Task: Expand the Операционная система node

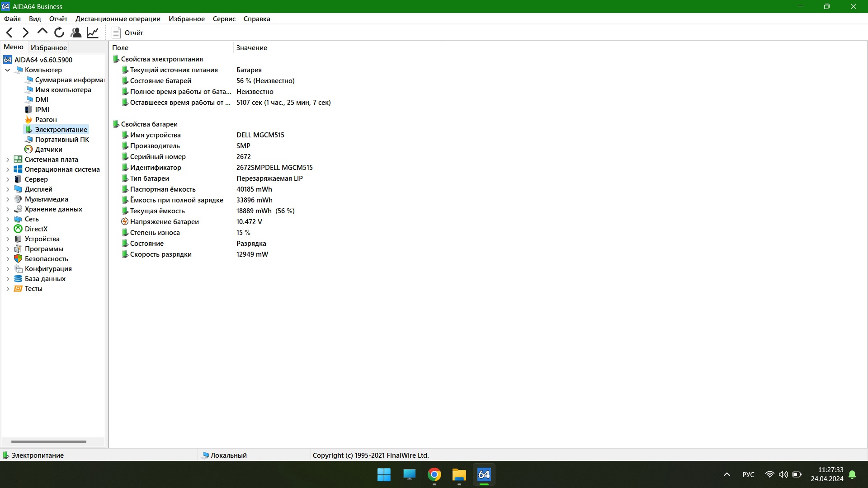Action: pos(8,169)
